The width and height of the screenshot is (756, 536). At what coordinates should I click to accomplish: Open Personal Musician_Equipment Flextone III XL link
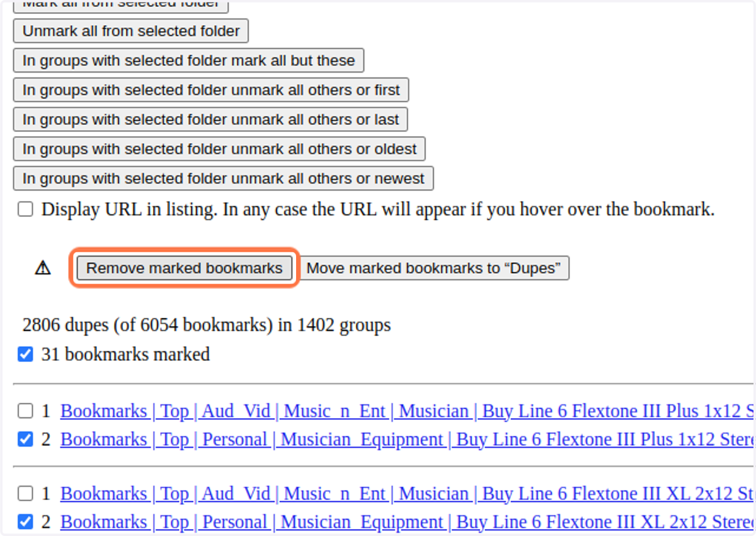point(408,522)
